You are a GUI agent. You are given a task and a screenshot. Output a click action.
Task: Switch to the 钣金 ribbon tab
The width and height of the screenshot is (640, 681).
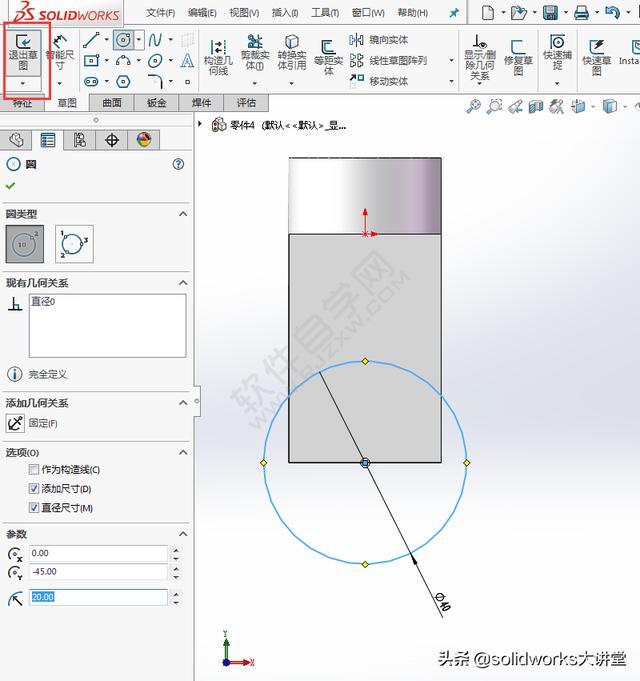coord(157,103)
